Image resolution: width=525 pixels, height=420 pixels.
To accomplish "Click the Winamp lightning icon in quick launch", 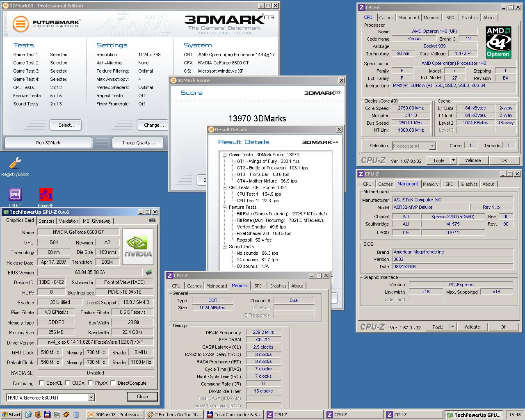I will tap(66, 414).
